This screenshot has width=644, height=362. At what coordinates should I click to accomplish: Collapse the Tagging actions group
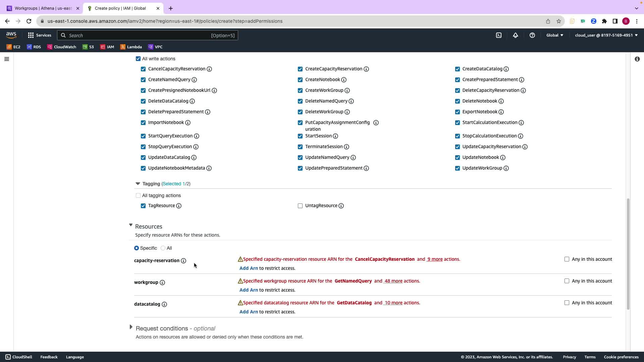click(138, 184)
